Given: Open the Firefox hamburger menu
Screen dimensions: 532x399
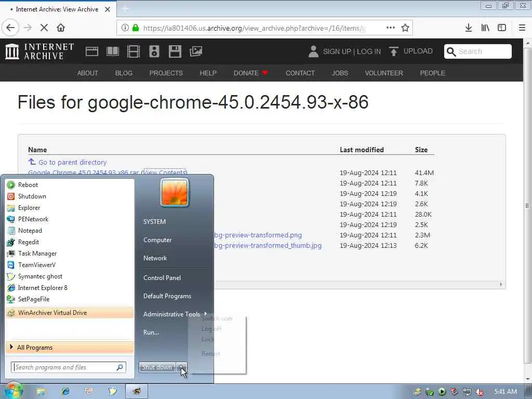Looking at the screenshot, I should 522,28.
